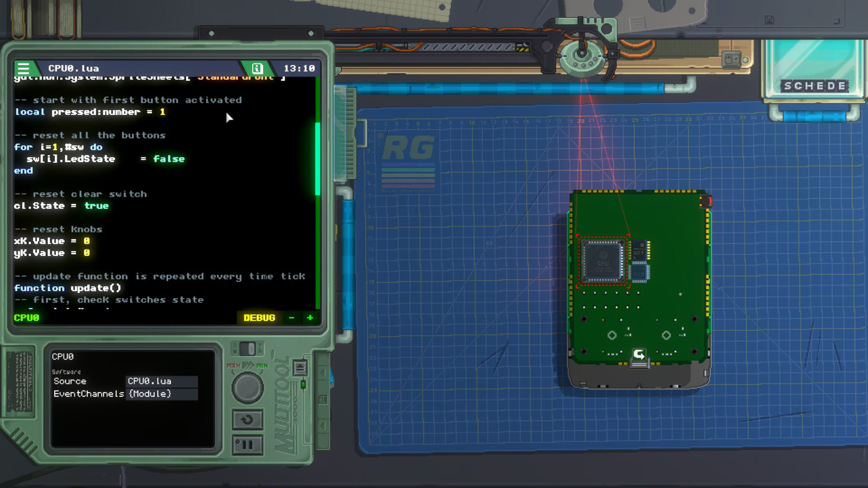Toggle DEBUG mode in editor

pyautogui.click(x=259, y=318)
